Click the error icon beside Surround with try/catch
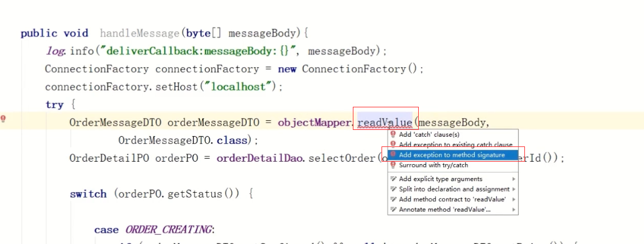The height and width of the screenshot is (244, 644). coord(393,165)
